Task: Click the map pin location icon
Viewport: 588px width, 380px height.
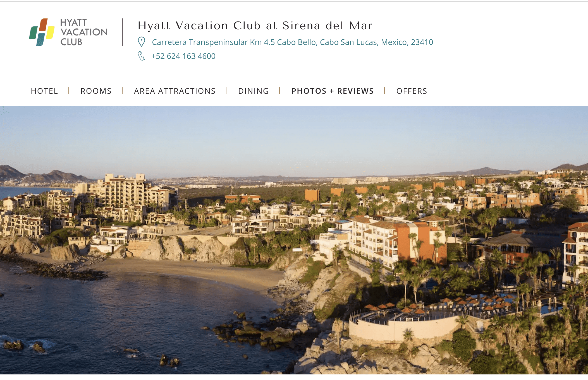Action: coord(142,42)
